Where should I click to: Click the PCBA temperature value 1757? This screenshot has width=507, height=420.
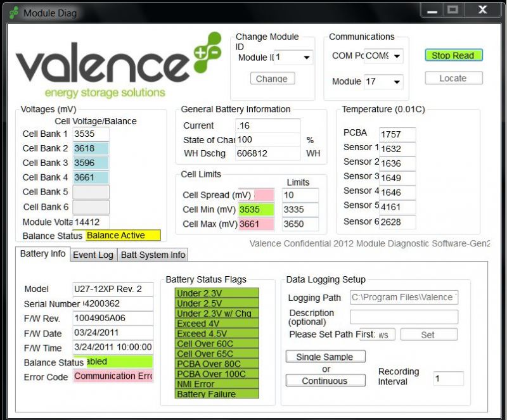tap(397, 134)
